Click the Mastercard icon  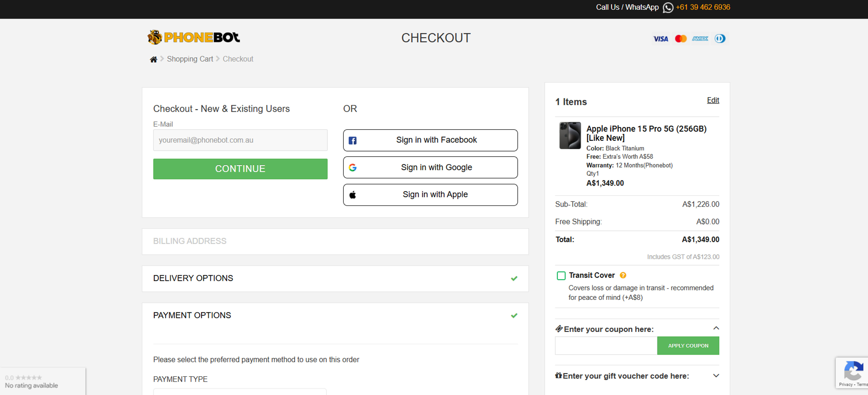[681, 39]
